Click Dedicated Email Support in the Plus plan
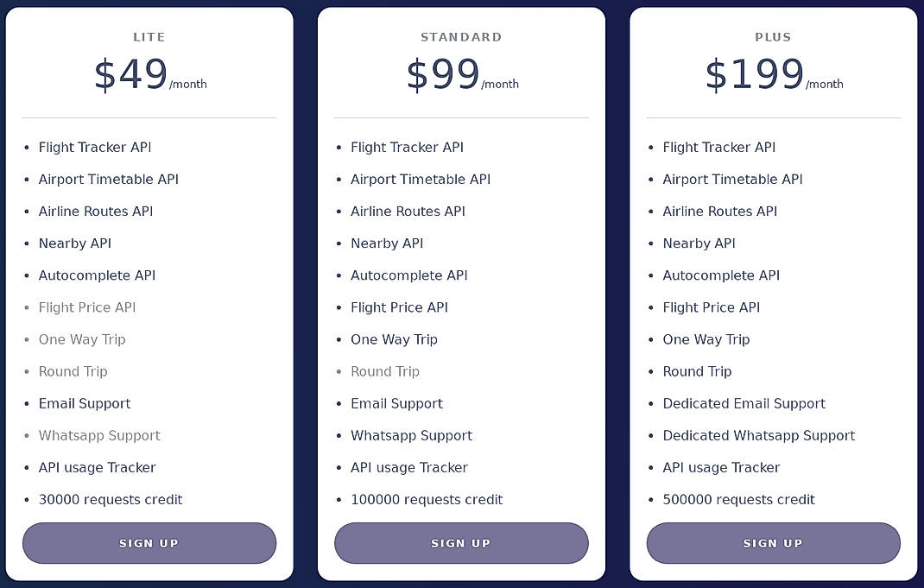924x588 pixels. pos(744,403)
